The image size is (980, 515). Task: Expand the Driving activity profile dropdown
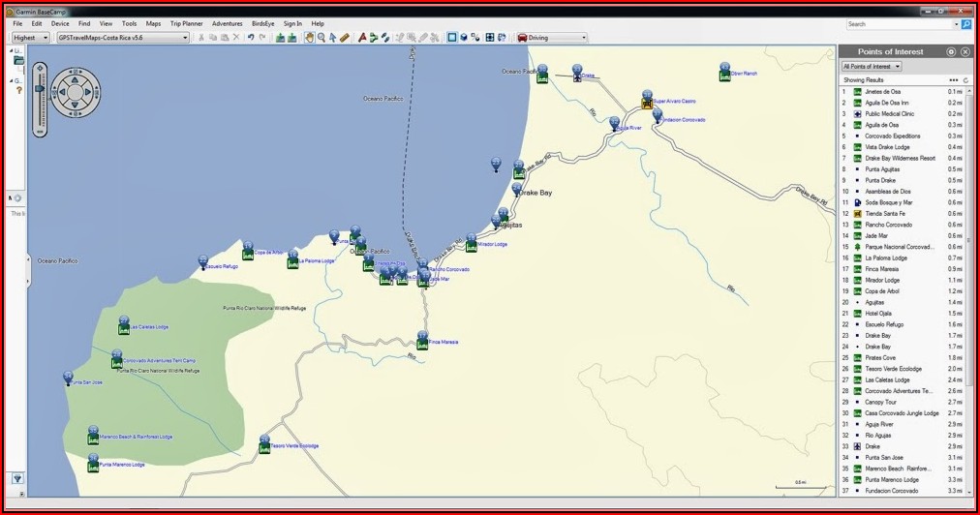(552, 38)
